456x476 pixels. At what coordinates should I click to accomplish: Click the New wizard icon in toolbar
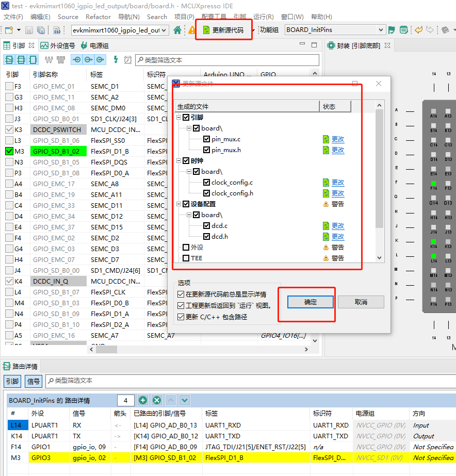click(9, 30)
